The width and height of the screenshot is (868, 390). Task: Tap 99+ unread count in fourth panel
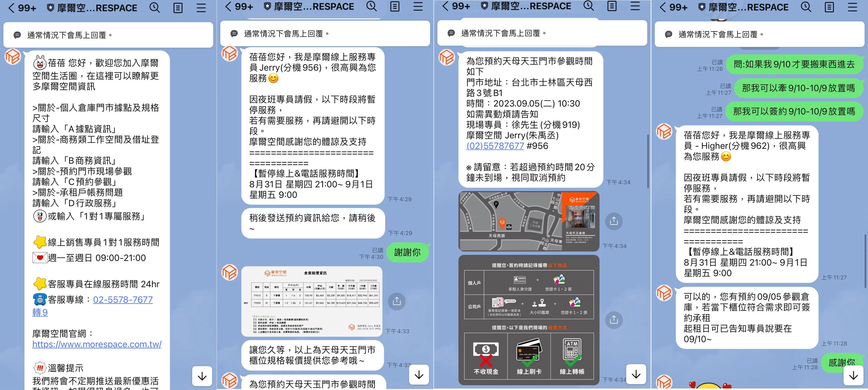point(678,7)
